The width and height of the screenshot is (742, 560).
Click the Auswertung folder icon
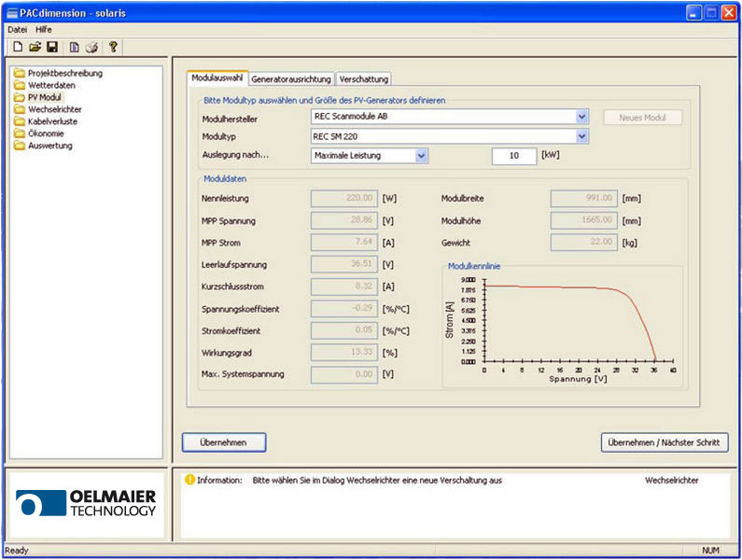click(x=20, y=146)
